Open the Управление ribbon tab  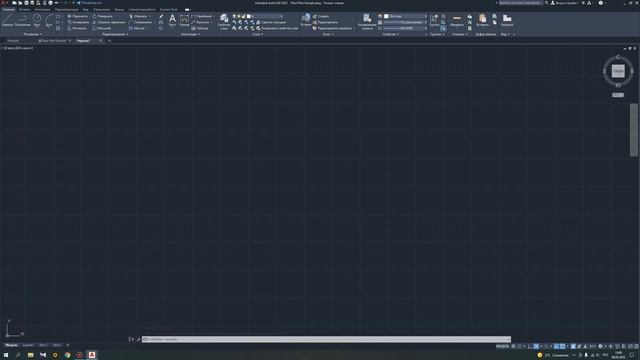[101, 9]
